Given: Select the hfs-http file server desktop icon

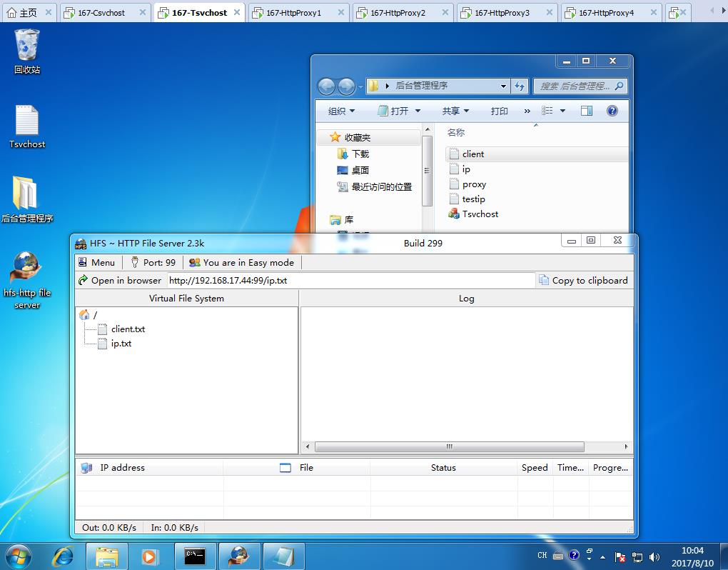Looking at the screenshot, I should pos(27,280).
